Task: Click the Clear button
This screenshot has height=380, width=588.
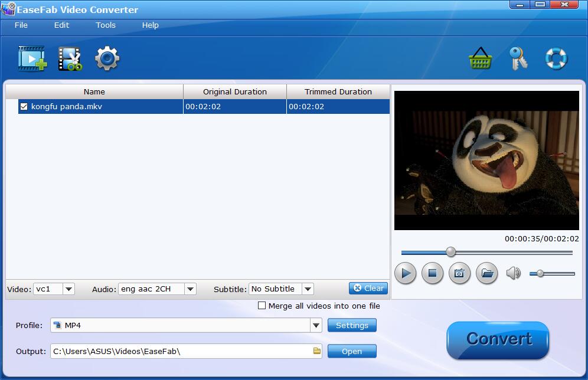Action: [x=368, y=288]
